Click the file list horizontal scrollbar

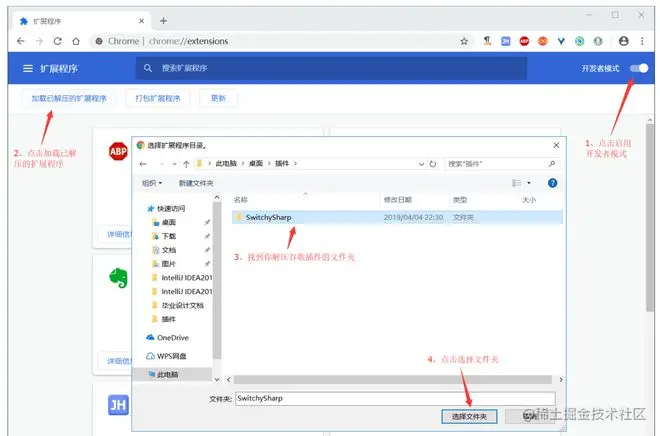pos(393,380)
